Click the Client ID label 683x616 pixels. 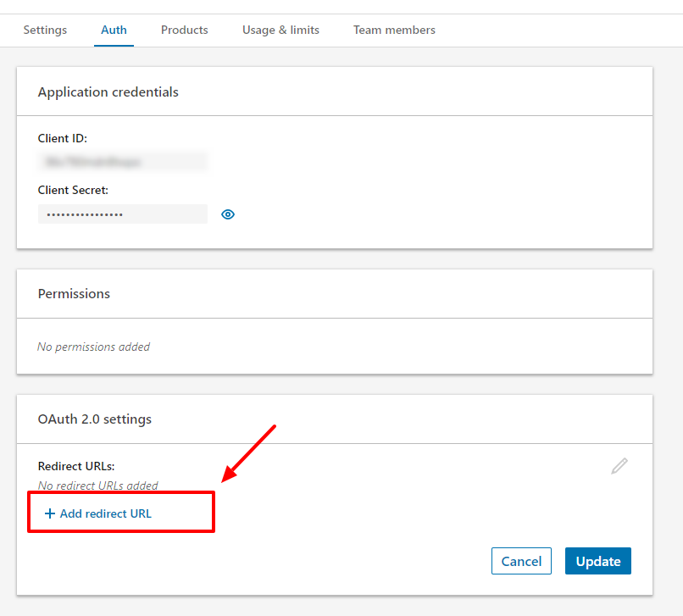point(63,138)
